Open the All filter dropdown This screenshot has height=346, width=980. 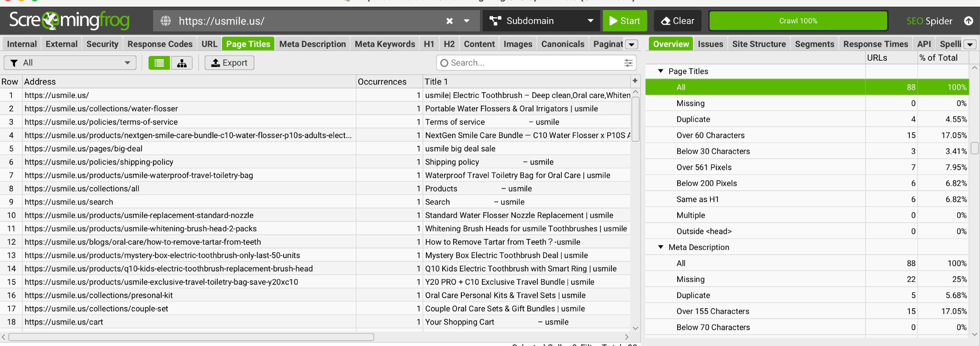click(70, 63)
